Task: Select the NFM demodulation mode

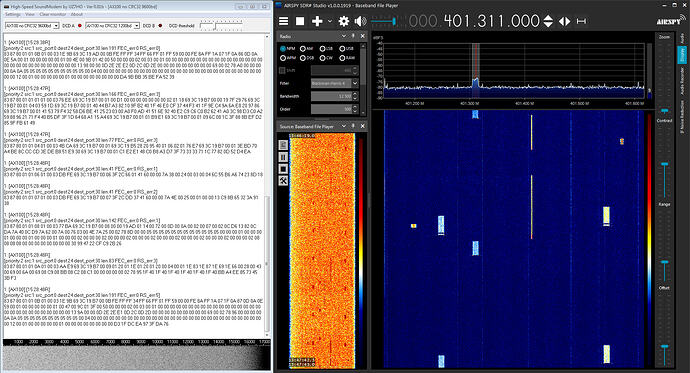Action: coord(287,48)
